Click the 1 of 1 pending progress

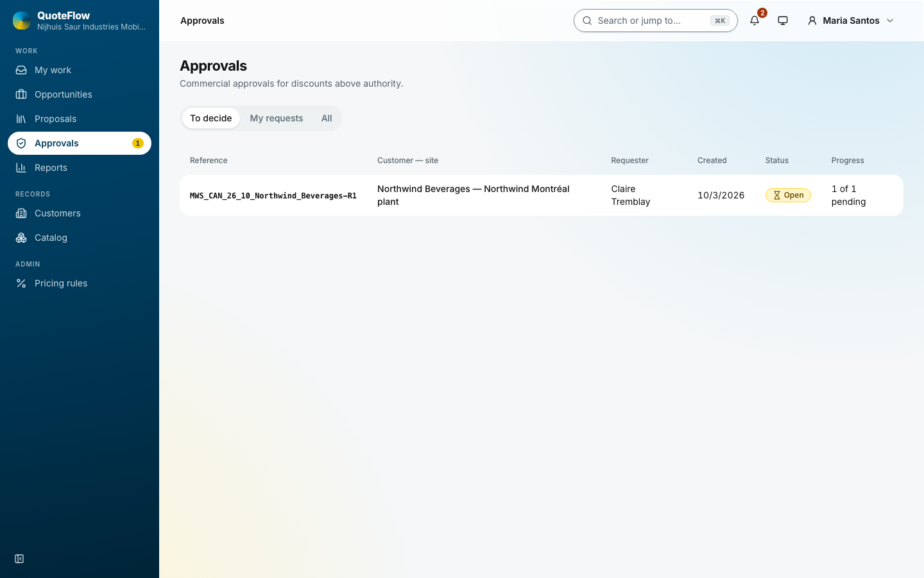pyautogui.click(x=849, y=195)
